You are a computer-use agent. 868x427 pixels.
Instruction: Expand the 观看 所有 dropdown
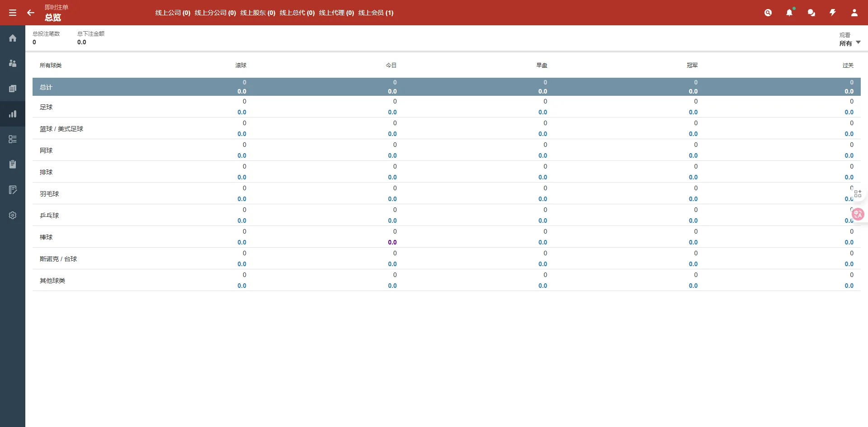[850, 43]
